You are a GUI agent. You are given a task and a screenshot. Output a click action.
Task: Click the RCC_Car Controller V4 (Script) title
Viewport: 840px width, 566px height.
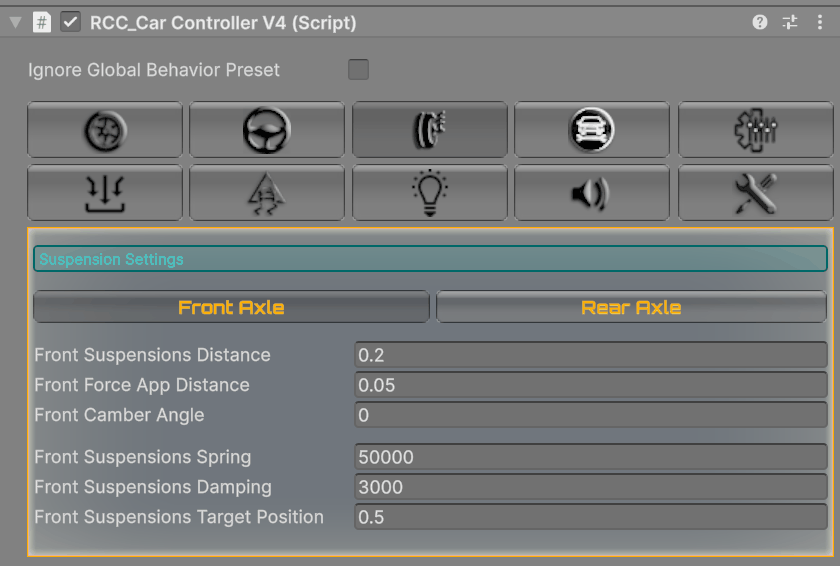point(223,22)
